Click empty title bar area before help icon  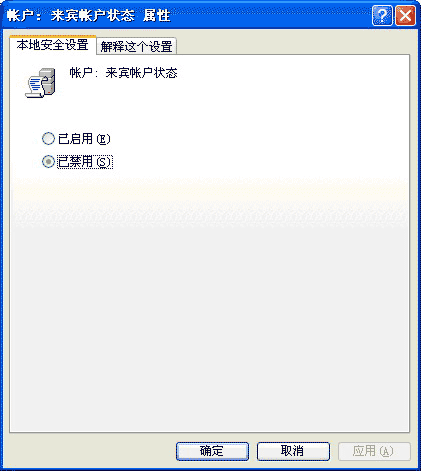270,15
